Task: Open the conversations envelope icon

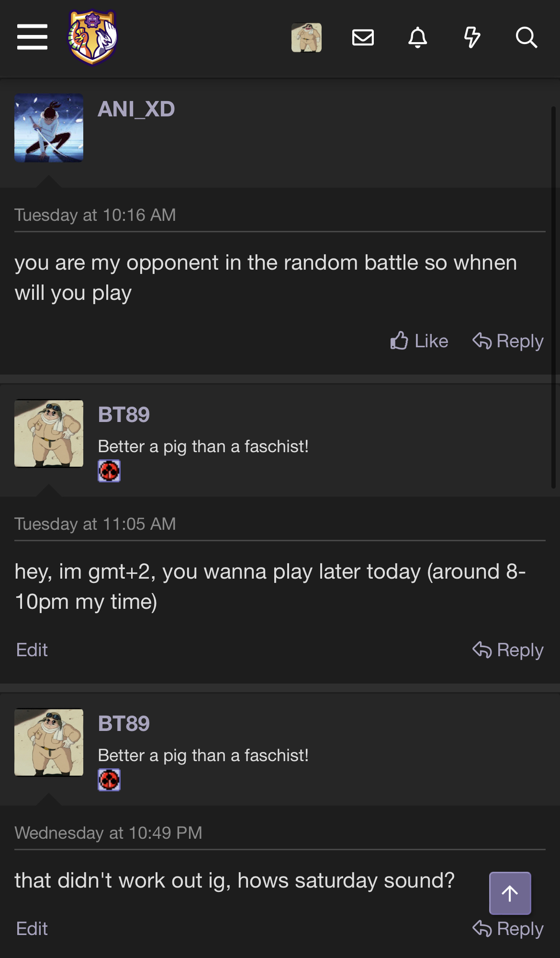Action: point(363,37)
